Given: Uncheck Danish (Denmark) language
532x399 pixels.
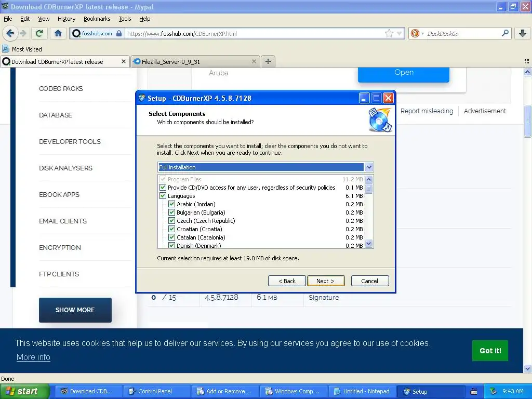Looking at the screenshot, I should click(x=171, y=245).
